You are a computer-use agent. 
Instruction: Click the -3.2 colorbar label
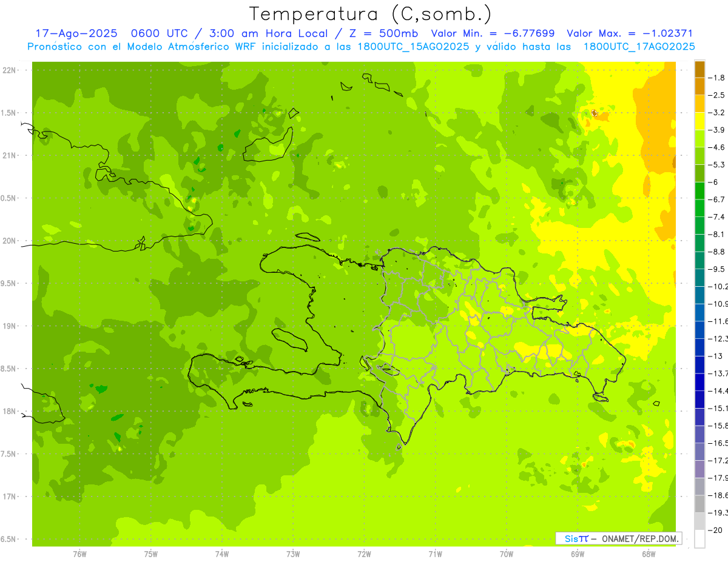point(717,112)
